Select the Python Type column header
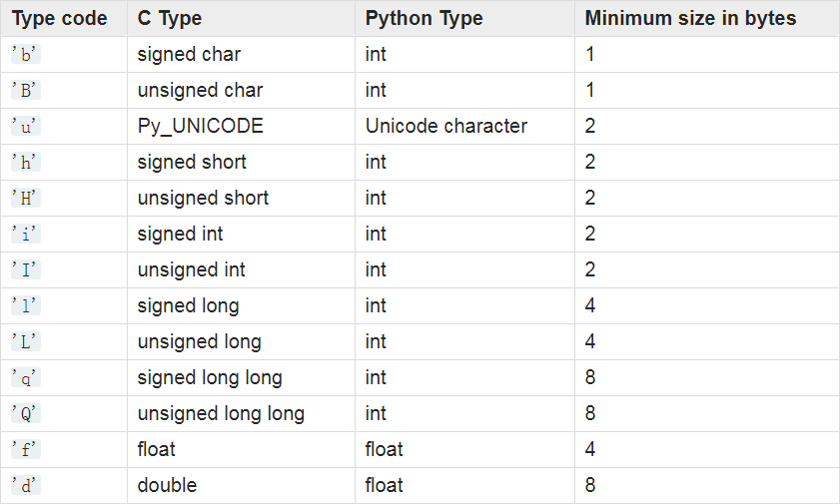840x504 pixels. click(x=423, y=19)
